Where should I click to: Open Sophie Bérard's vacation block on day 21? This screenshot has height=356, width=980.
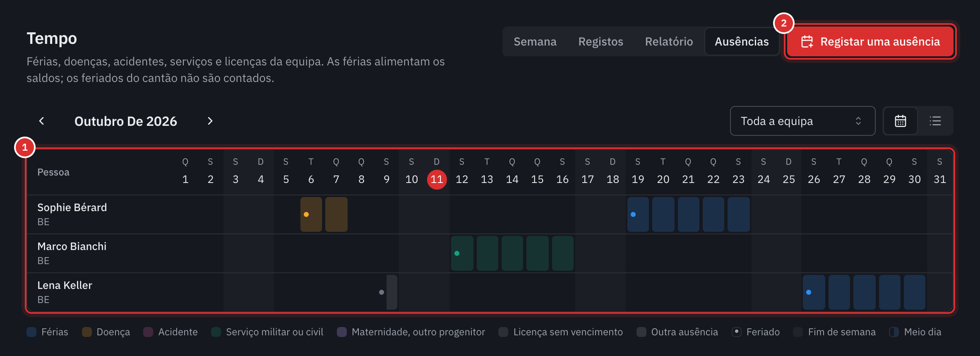coord(689,214)
